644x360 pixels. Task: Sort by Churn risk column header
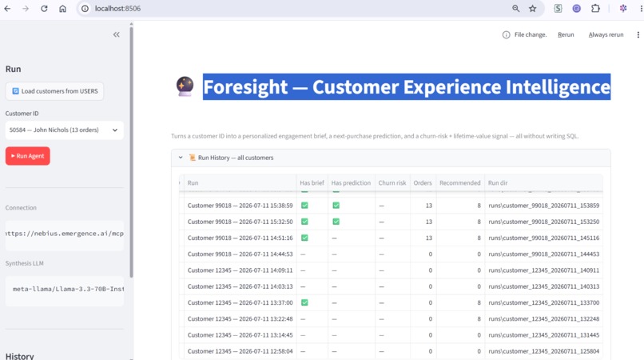pyautogui.click(x=392, y=183)
